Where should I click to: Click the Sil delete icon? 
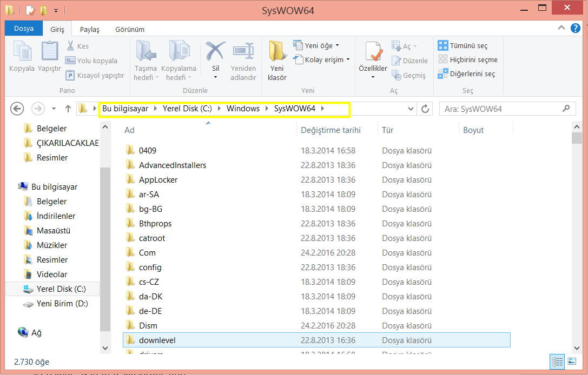[215, 52]
